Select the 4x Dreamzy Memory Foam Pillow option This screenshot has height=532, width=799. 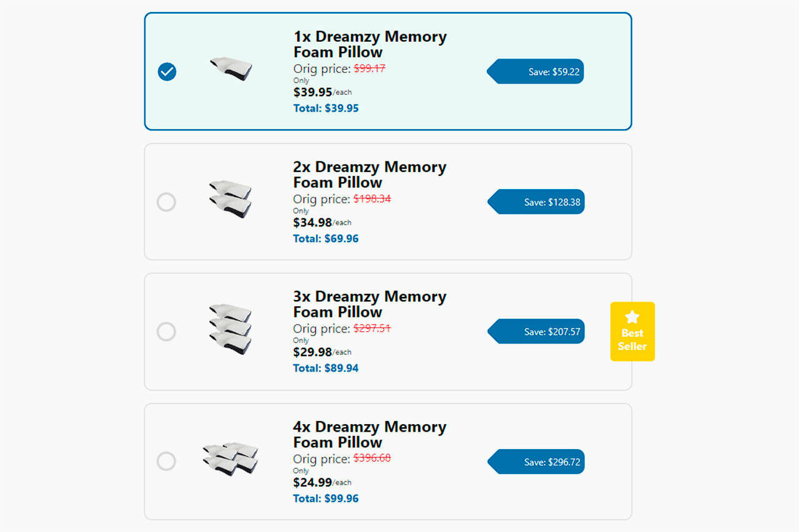coord(167,462)
